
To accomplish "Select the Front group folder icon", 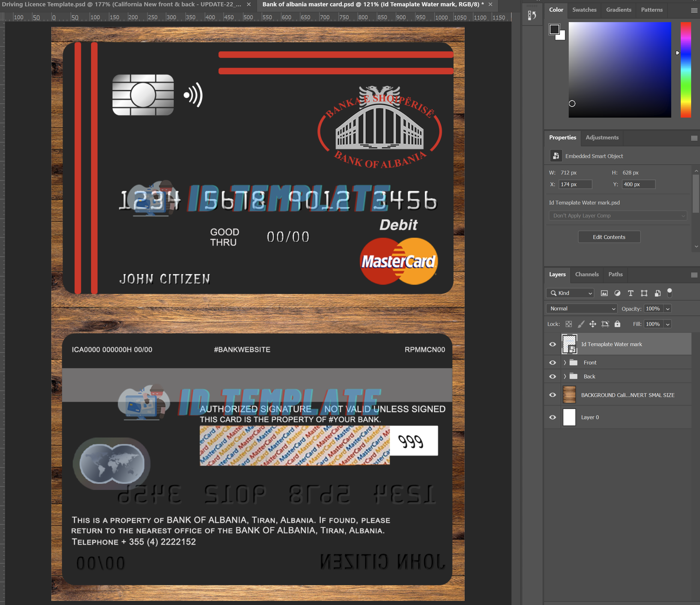I will point(573,363).
